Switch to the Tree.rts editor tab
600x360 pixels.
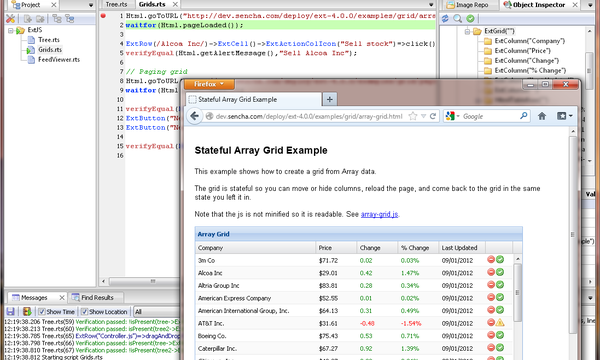[116, 5]
